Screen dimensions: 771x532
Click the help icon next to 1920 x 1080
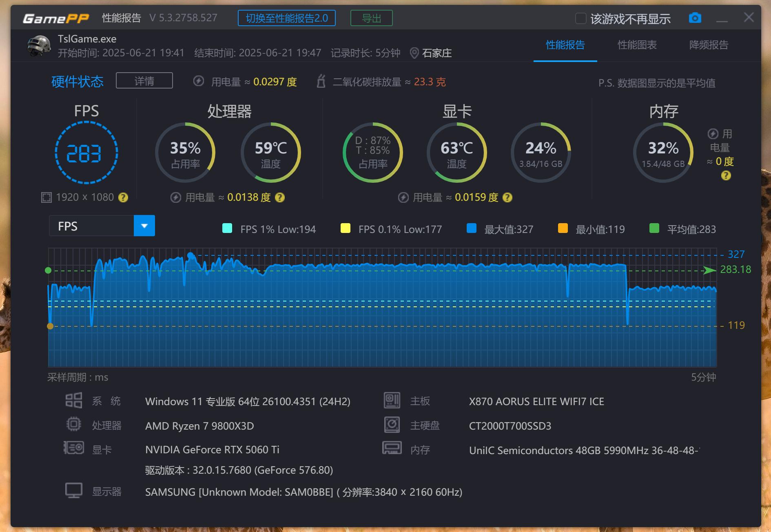[123, 197]
